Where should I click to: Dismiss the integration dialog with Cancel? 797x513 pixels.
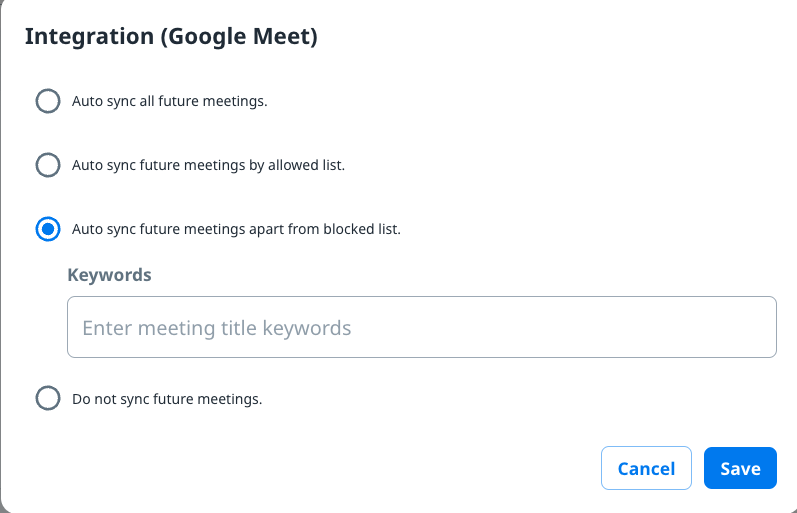(x=646, y=468)
